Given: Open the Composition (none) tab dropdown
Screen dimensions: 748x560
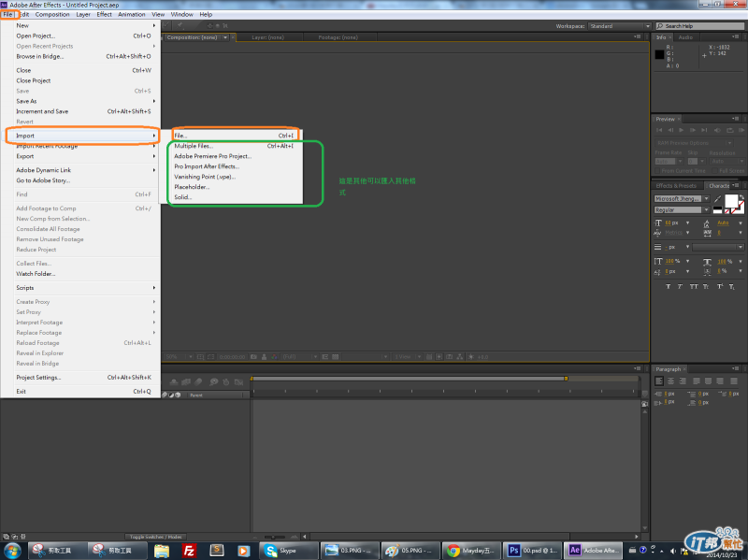Looking at the screenshot, I should [225, 37].
